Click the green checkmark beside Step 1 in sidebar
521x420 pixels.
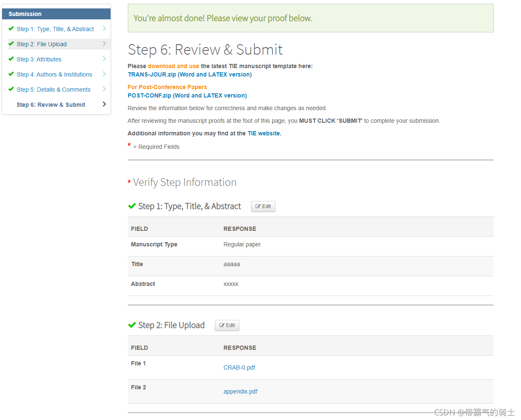[11, 29]
